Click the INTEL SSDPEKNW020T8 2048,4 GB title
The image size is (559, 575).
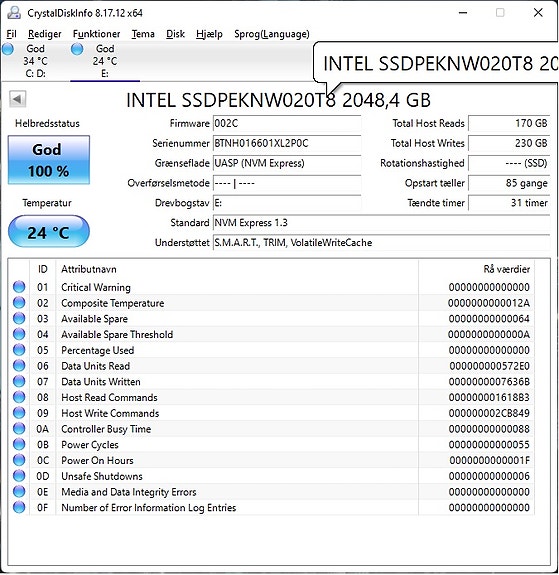click(278, 100)
